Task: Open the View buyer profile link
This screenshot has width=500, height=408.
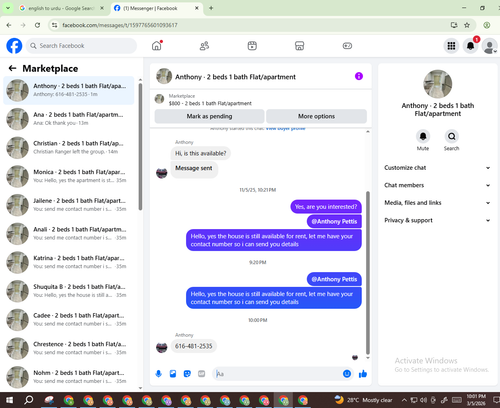Action: point(285,128)
